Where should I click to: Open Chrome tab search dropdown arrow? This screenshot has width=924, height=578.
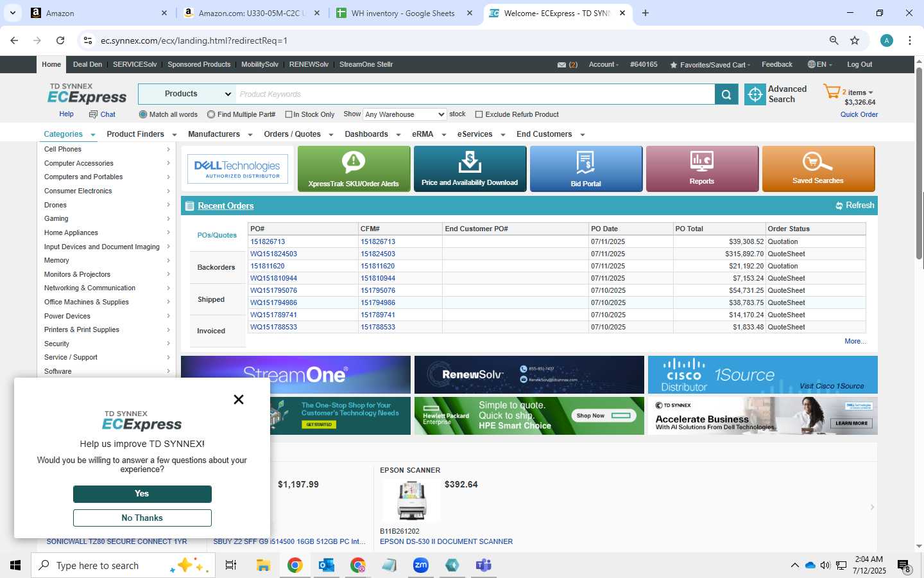click(12, 13)
